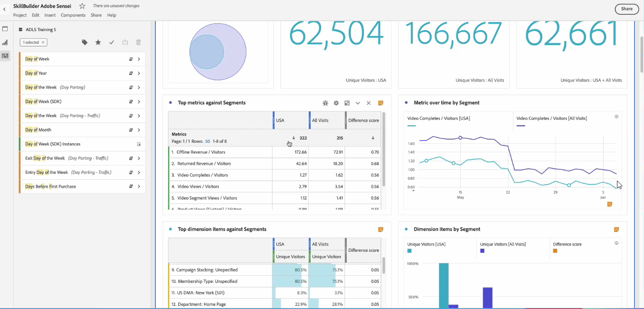
Task: Collapse the Top metrics panel with chevron
Action: click(x=358, y=103)
